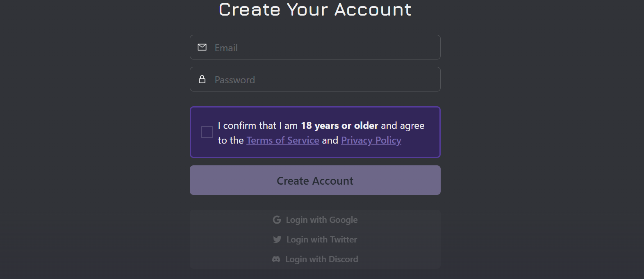Click the "and agree" text in the consent box
Image resolution: width=644 pixels, height=279 pixels.
tap(403, 126)
